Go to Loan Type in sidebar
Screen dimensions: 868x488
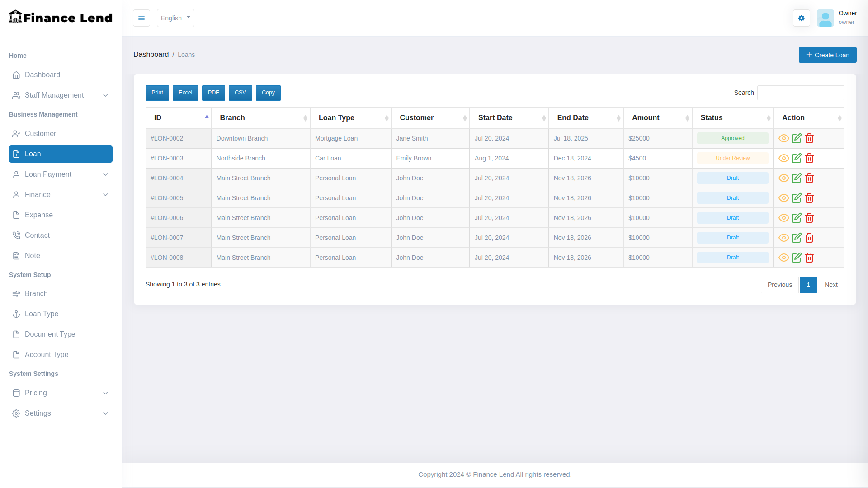(x=41, y=314)
